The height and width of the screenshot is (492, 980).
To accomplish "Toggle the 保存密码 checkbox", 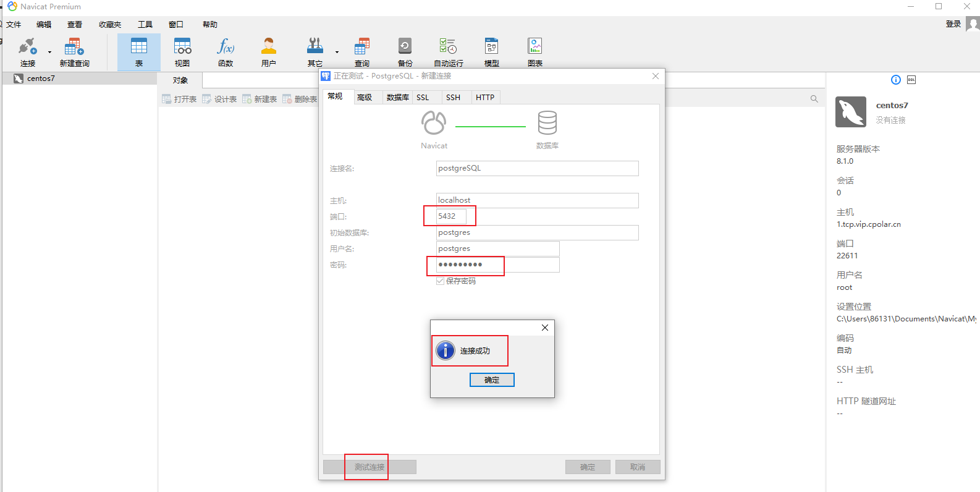I will [441, 281].
